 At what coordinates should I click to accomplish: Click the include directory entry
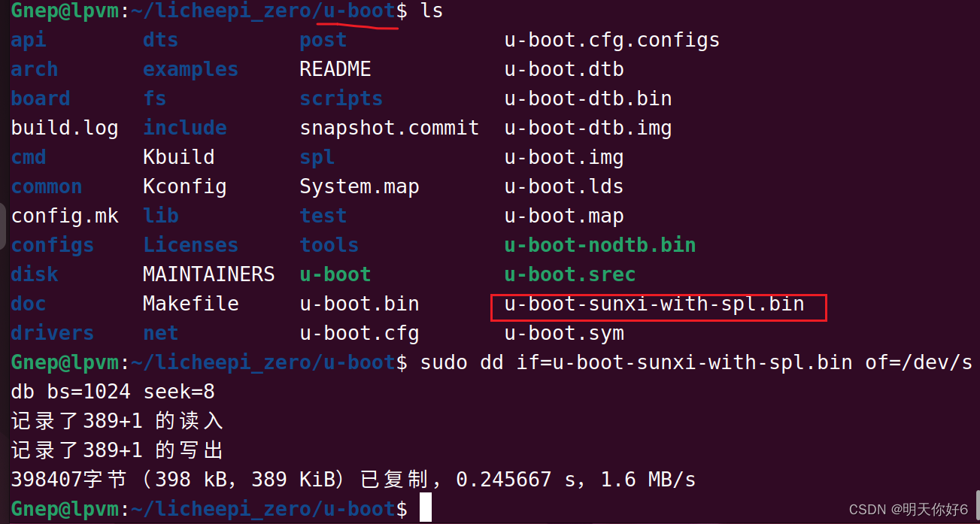click(184, 127)
